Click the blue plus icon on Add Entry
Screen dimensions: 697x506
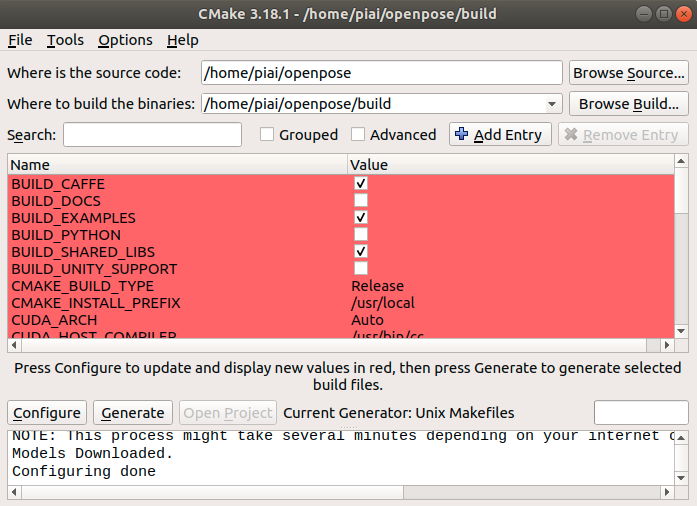(x=461, y=134)
